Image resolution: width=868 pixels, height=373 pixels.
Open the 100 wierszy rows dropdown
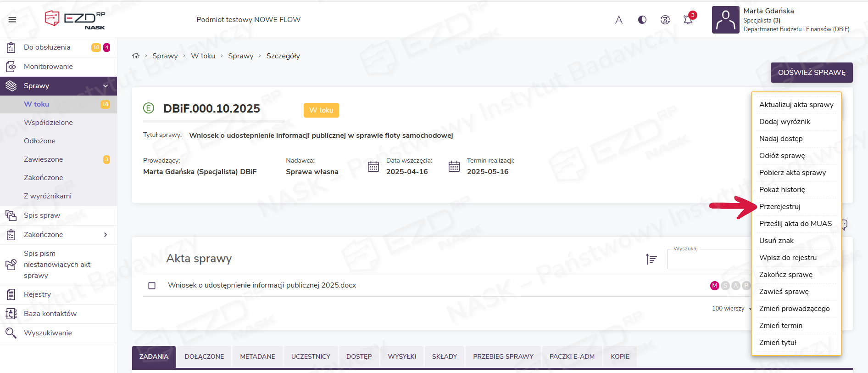(x=730, y=309)
